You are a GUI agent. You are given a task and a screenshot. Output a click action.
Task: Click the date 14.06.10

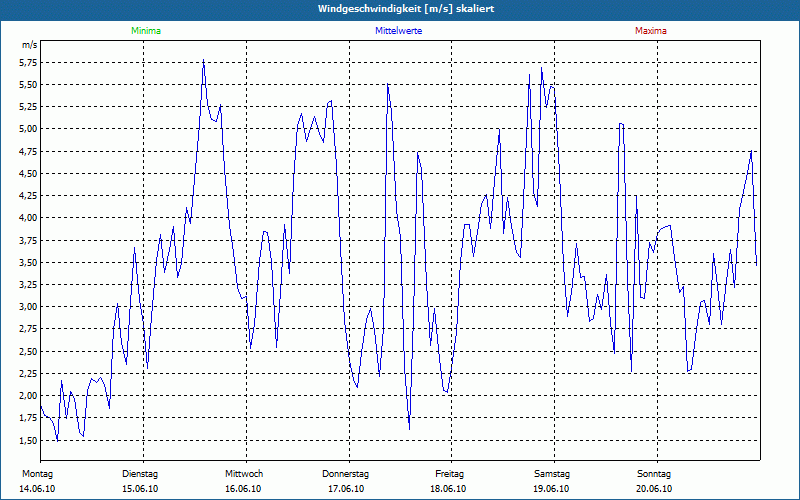pyautogui.click(x=37, y=489)
